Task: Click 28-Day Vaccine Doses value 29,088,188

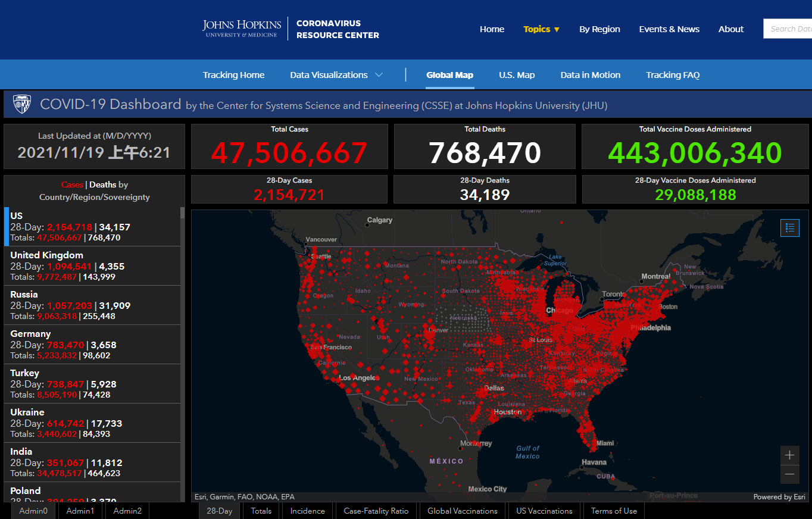Action: [695, 195]
